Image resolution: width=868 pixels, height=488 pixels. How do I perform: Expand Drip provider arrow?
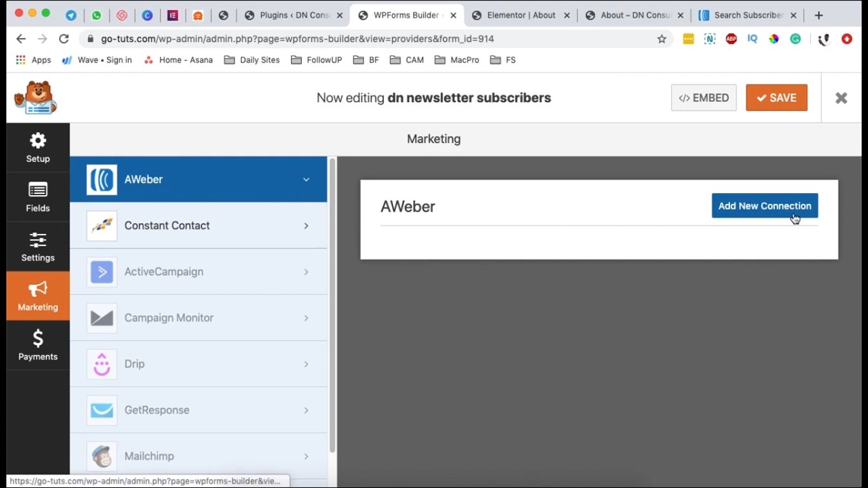[306, 364]
